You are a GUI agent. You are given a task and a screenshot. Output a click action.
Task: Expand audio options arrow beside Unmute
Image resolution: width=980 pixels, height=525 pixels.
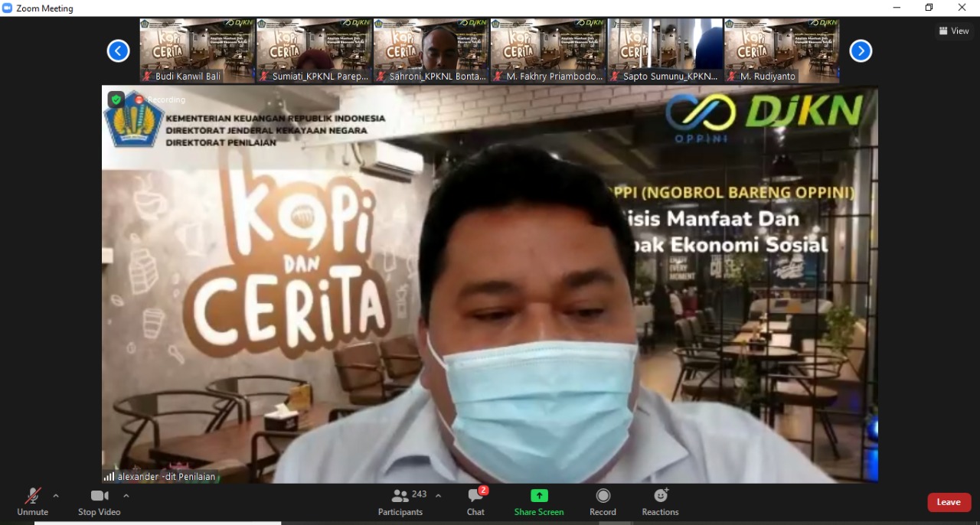pos(56,496)
